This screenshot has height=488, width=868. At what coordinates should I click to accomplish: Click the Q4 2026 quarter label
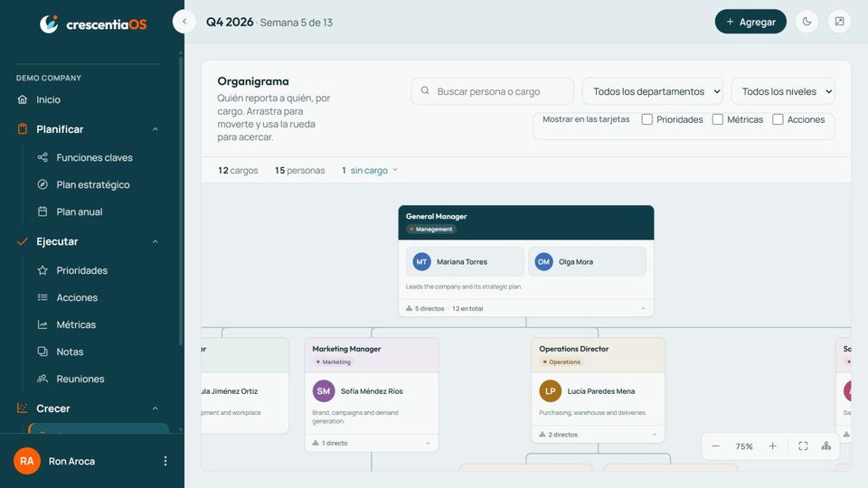[x=230, y=22]
